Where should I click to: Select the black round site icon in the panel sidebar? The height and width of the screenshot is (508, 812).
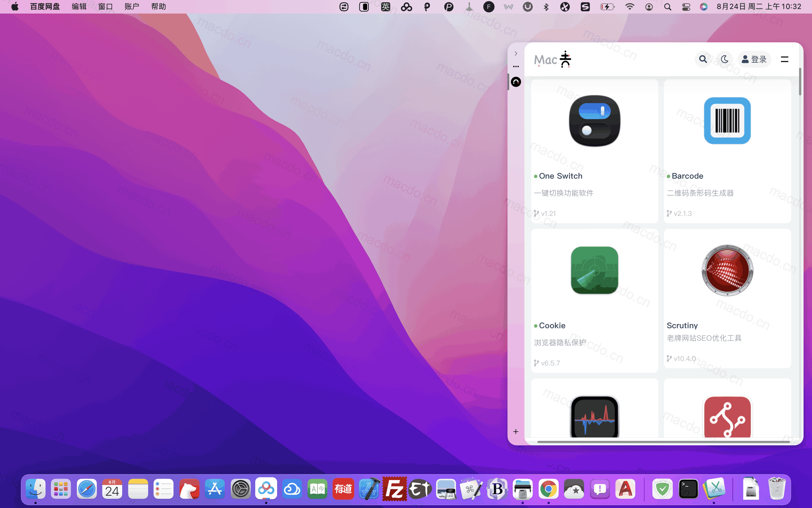click(x=516, y=82)
